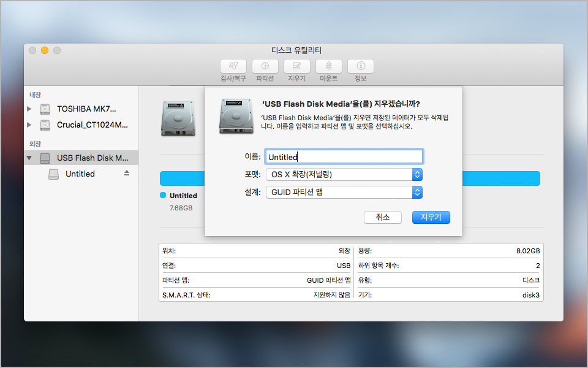Click the large disk image behind the dialog
Image resolution: width=588 pixels, height=368 pixels.
pos(178,118)
